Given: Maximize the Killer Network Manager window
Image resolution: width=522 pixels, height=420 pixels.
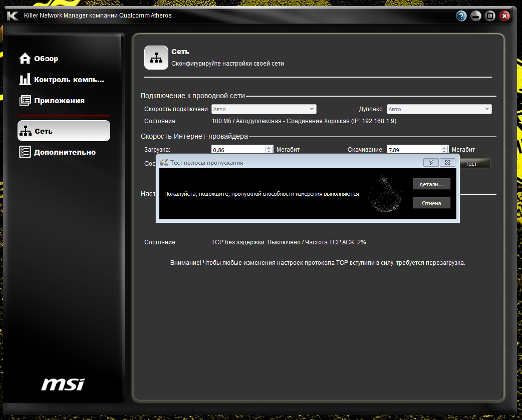Looking at the screenshot, I should pos(490,16).
